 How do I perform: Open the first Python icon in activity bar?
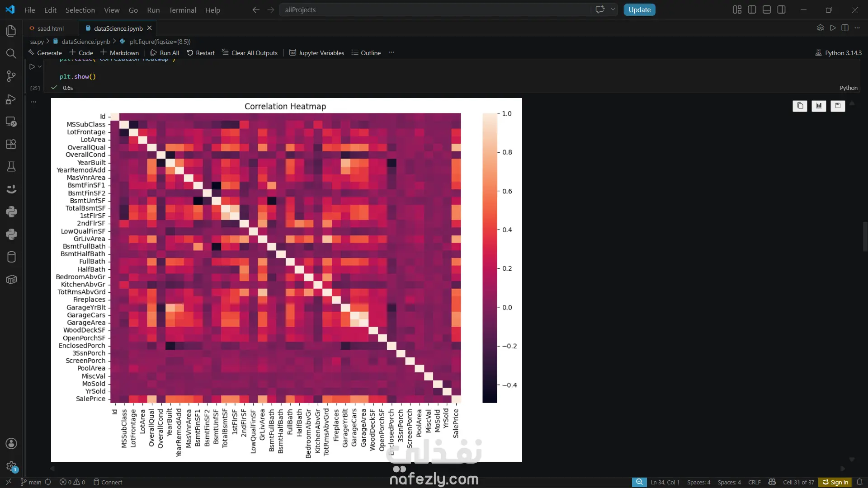click(11, 211)
